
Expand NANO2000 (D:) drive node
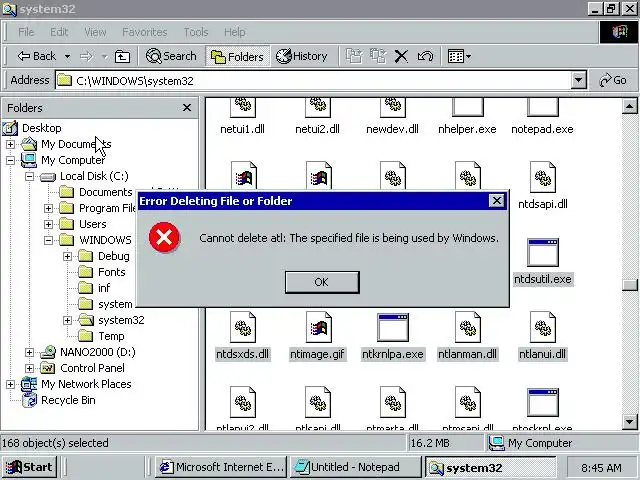[29, 352]
